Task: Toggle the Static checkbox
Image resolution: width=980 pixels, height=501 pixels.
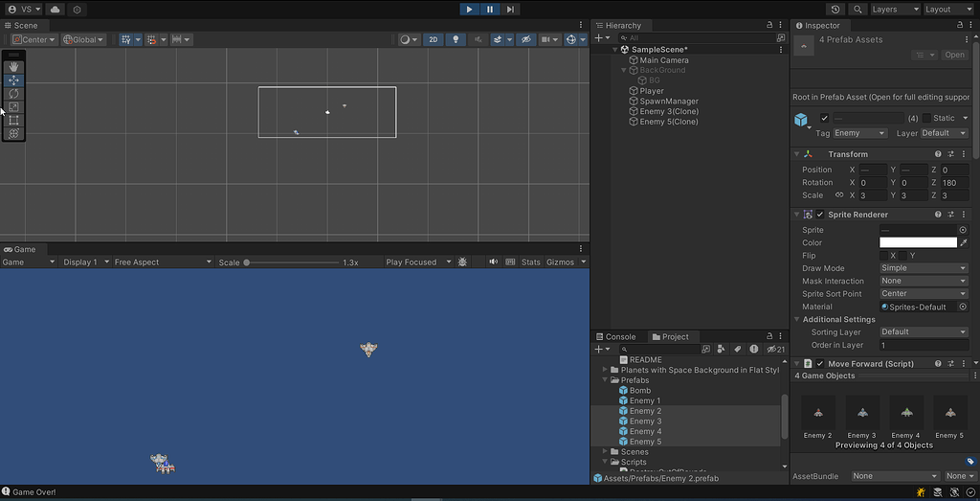Action: (x=926, y=118)
